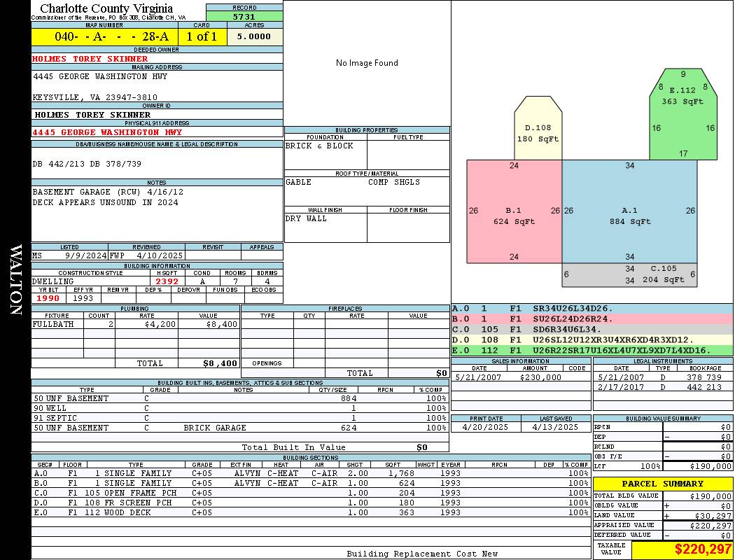Click the acres value 5.0000
Image resolution: width=735 pixels, height=560 pixels.
click(254, 36)
